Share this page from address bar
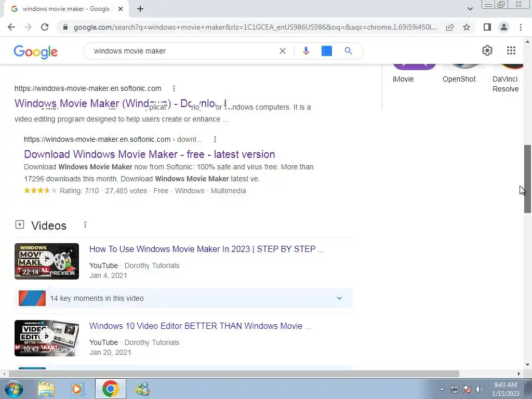Viewport: 532px width, 399px height. 450,27
